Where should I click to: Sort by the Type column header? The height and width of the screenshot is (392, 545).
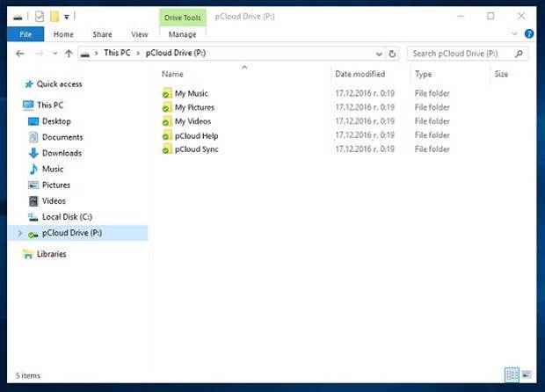point(424,74)
